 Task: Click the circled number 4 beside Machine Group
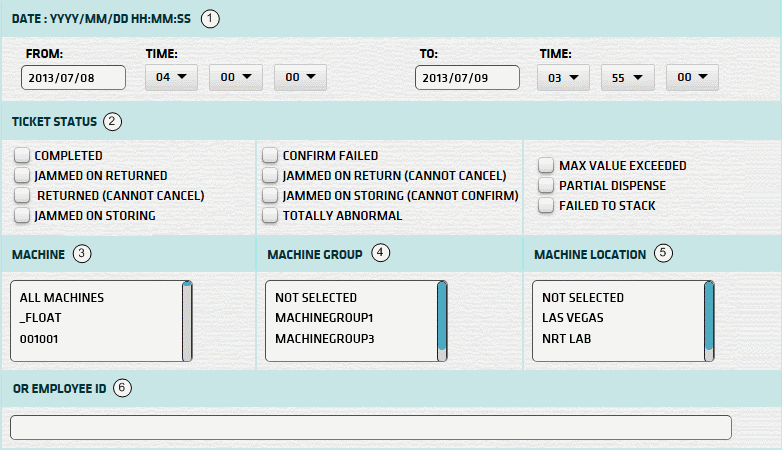[x=380, y=253]
